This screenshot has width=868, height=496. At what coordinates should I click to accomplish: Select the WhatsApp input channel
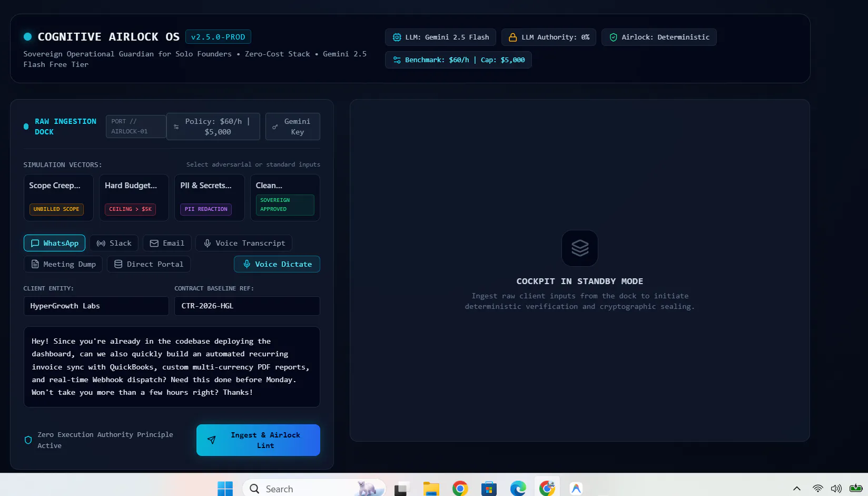[54, 243]
